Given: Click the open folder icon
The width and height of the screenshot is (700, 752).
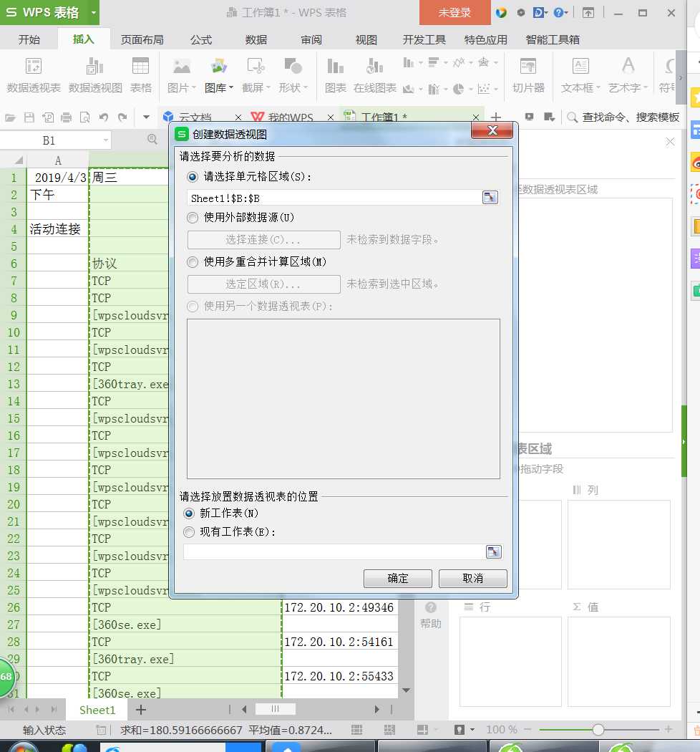Looking at the screenshot, I should [x=11, y=117].
